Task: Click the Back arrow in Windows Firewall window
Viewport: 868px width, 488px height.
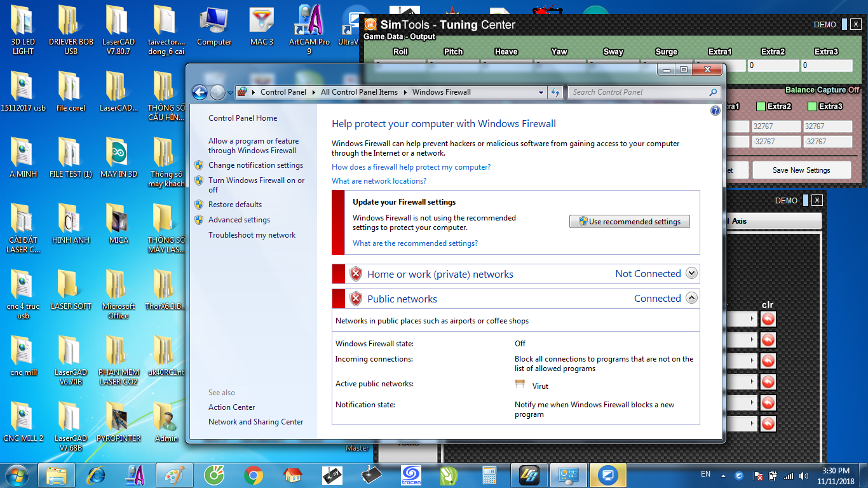Action: click(x=200, y=92)
